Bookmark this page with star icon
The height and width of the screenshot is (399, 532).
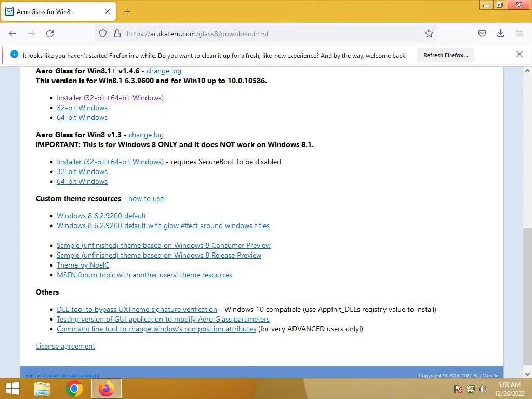point(429,34)
